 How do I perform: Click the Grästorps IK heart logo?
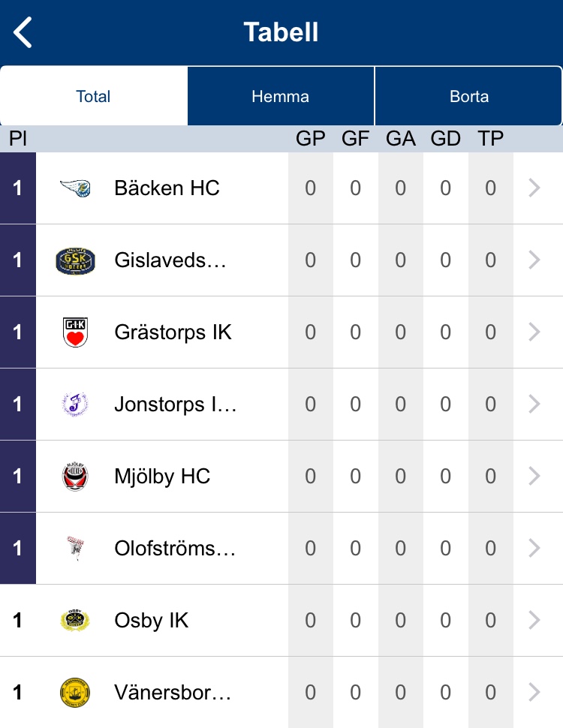pos(75,332)
